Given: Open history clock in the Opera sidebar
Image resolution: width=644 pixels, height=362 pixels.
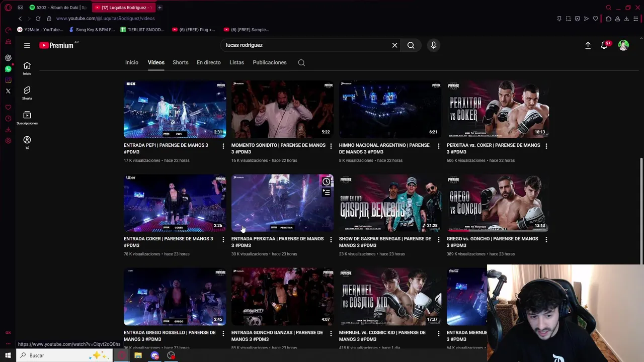Looking at the screenshot, I should click(x=8, y=119).
